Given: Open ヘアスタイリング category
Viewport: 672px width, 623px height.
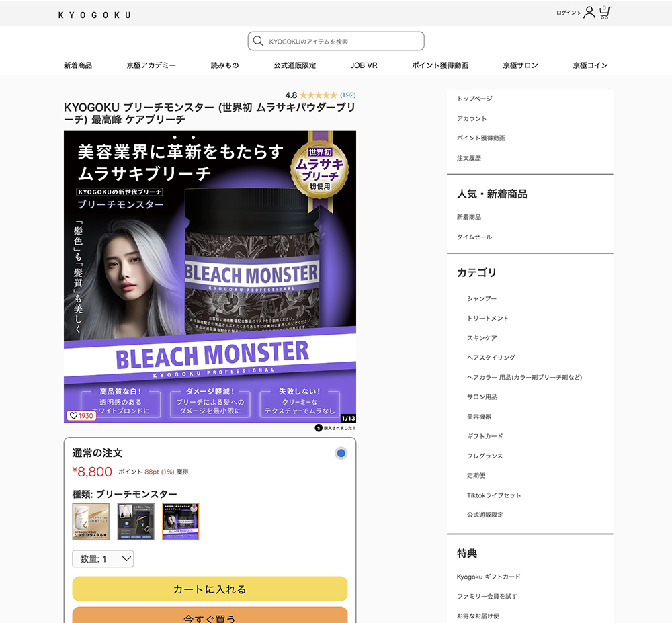Looking at the screenshot, I should point(491,358).
